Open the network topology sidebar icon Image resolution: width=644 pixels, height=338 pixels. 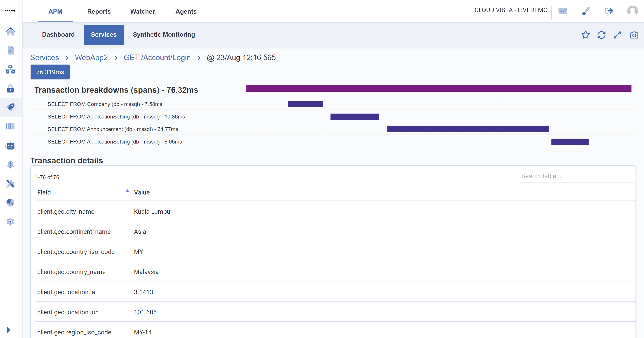pyautogui.click(x=10, y=70)
